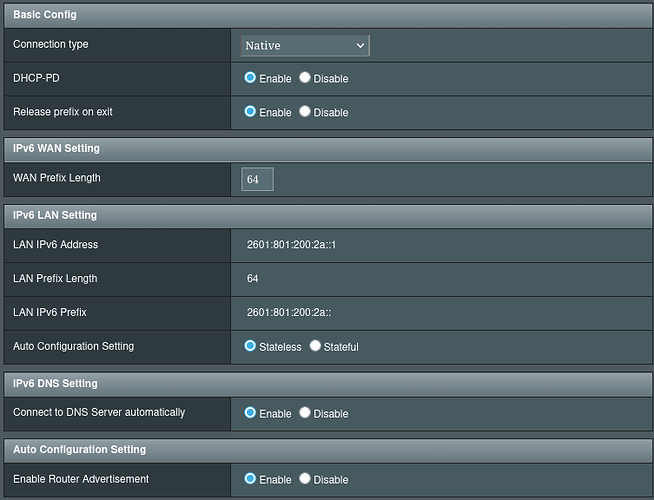Click the IPv6 DNS Setting section header
This screenshot has height=500, width=654.
55,383
